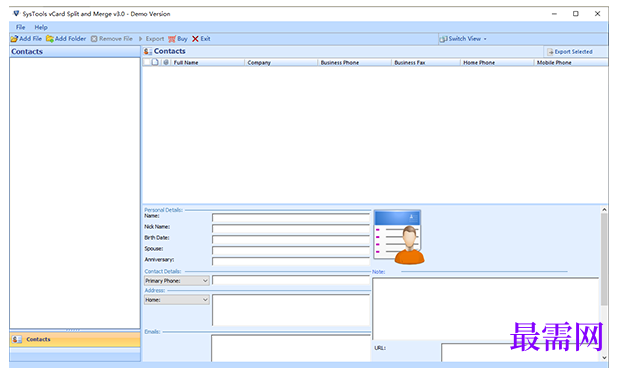
Task: Click the Switch View icon
Action: click(443, 39)
